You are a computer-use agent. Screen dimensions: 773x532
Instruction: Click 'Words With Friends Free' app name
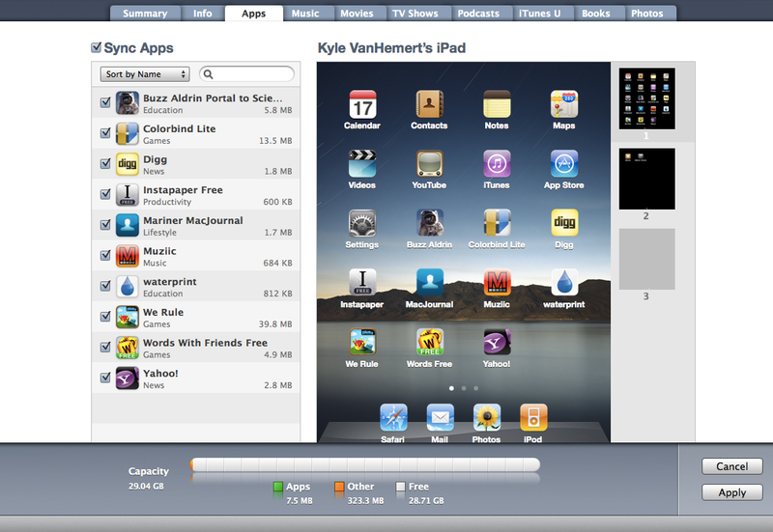click(206, 343)
